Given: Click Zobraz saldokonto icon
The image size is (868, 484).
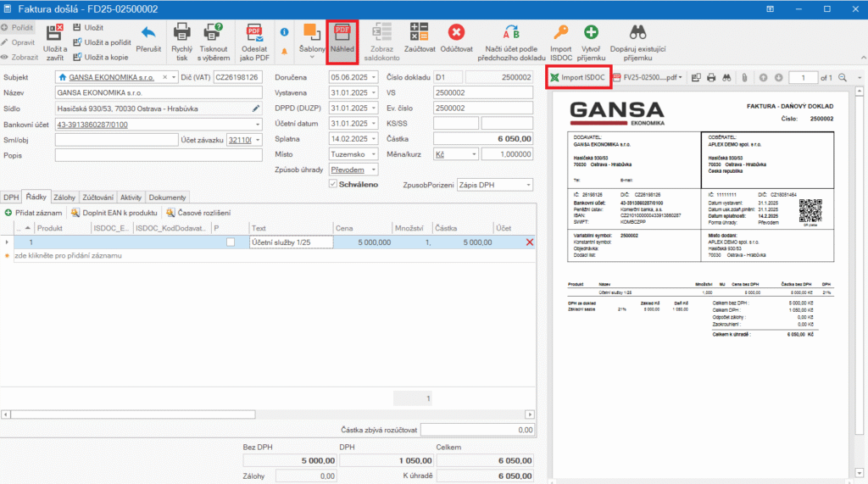Looking at the screenshot, I should [381, 33].
